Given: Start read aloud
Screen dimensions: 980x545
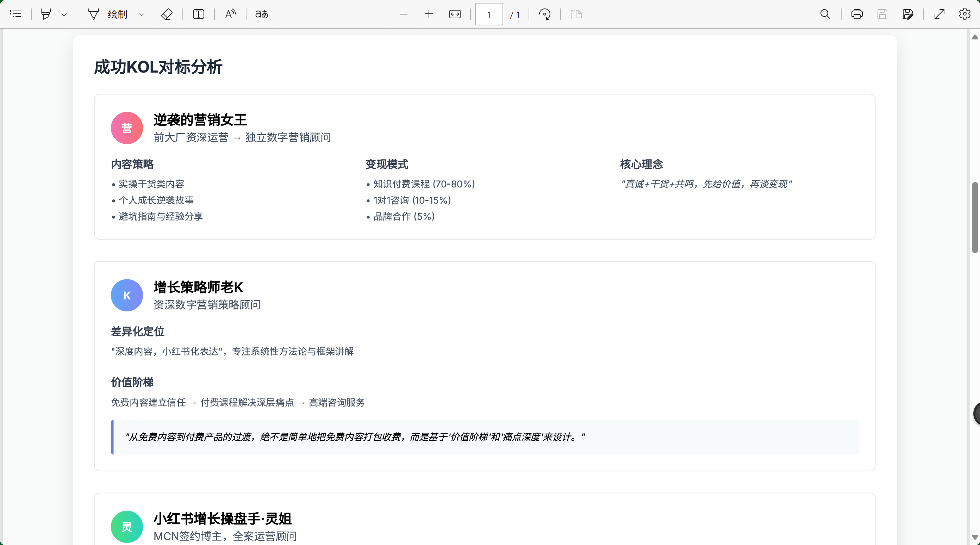Looking at the screenshot, I should pyautogui.click(x=230, y=14).
